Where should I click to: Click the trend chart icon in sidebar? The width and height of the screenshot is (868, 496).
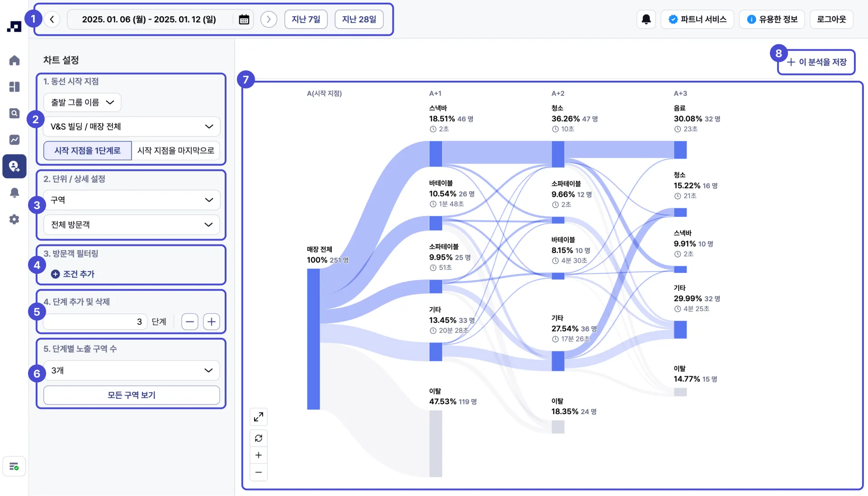[x=14, y=140]
